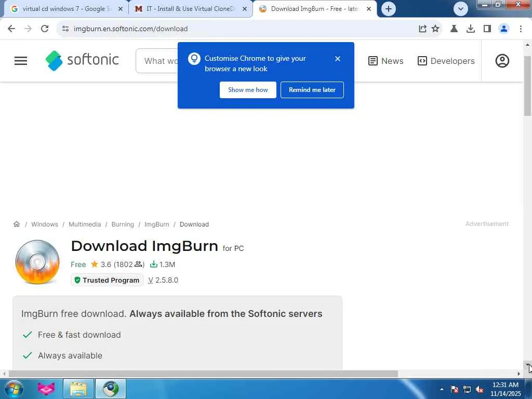Open the Multimedia breadcrumb link
532x399 pixels.
point(85,224)
